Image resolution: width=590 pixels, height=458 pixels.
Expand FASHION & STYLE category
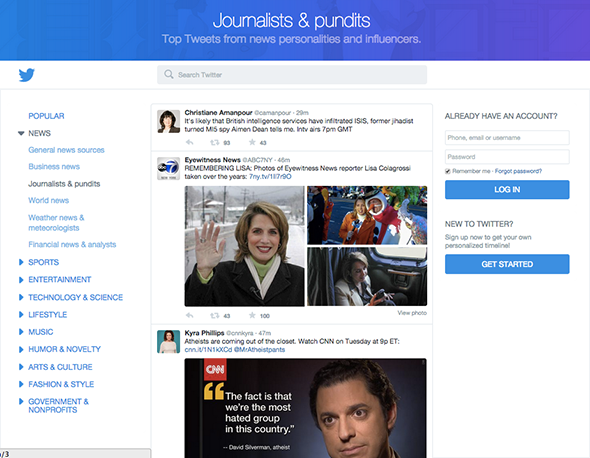point(21,384)
